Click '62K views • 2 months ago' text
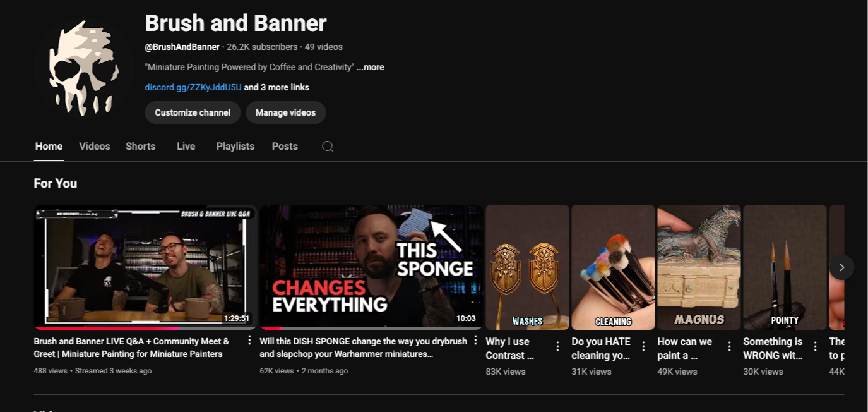The height and width of the screenshot is (412, 868). tap(304, 371)
